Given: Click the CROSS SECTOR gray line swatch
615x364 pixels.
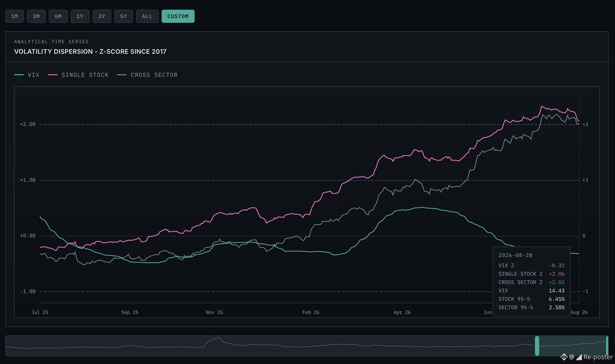Looking at the screenshot, I should (x=122, y=75).
